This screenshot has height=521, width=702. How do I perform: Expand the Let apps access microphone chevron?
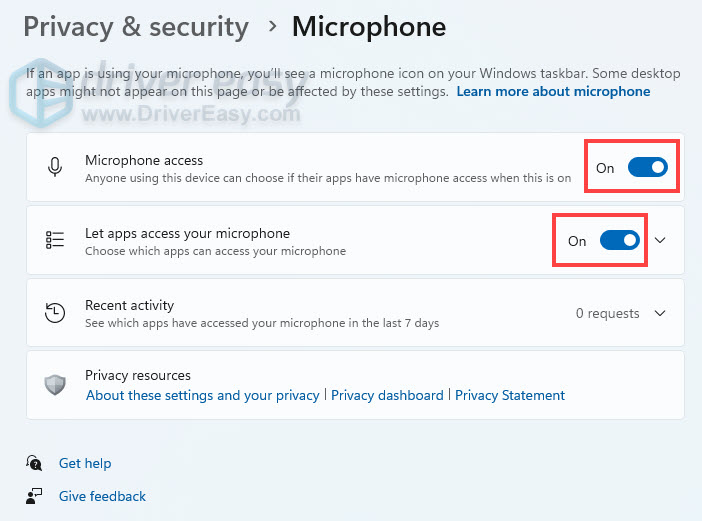[x=660, y=240]
